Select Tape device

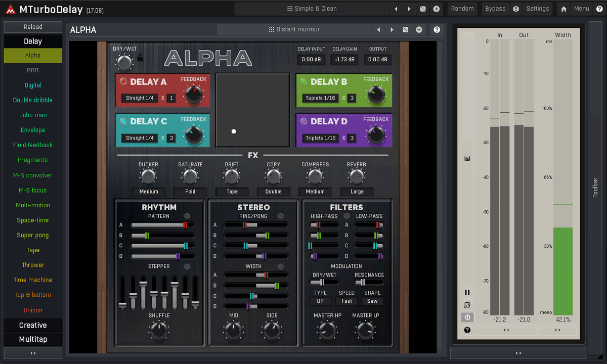[33, 250]
